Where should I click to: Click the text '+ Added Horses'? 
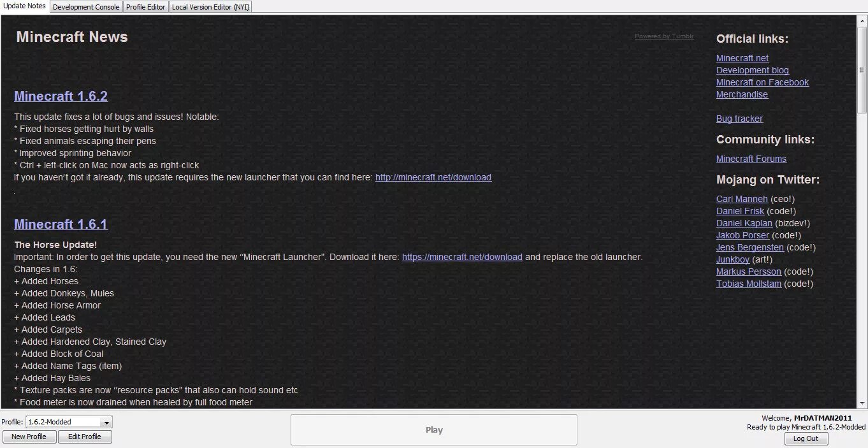[46, 281]
